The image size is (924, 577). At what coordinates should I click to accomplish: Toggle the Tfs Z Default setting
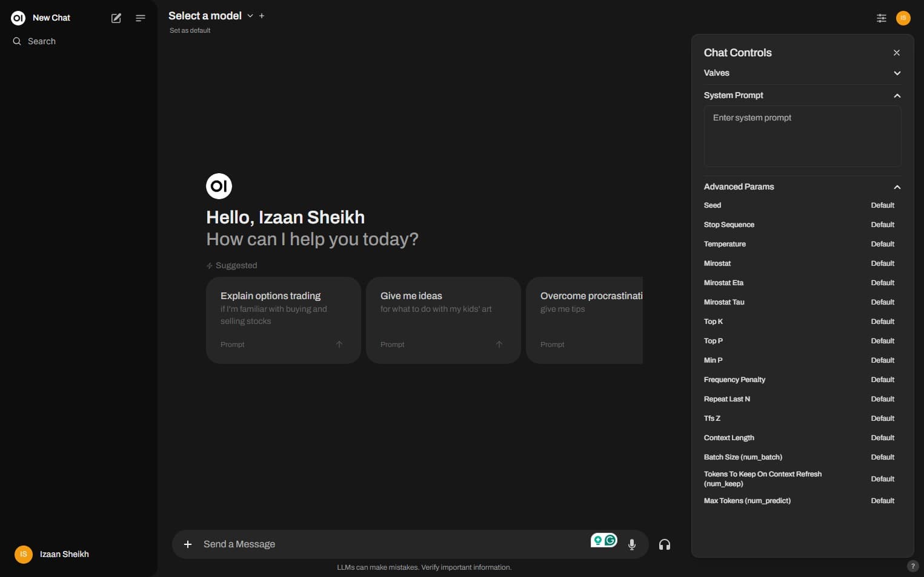883,418
